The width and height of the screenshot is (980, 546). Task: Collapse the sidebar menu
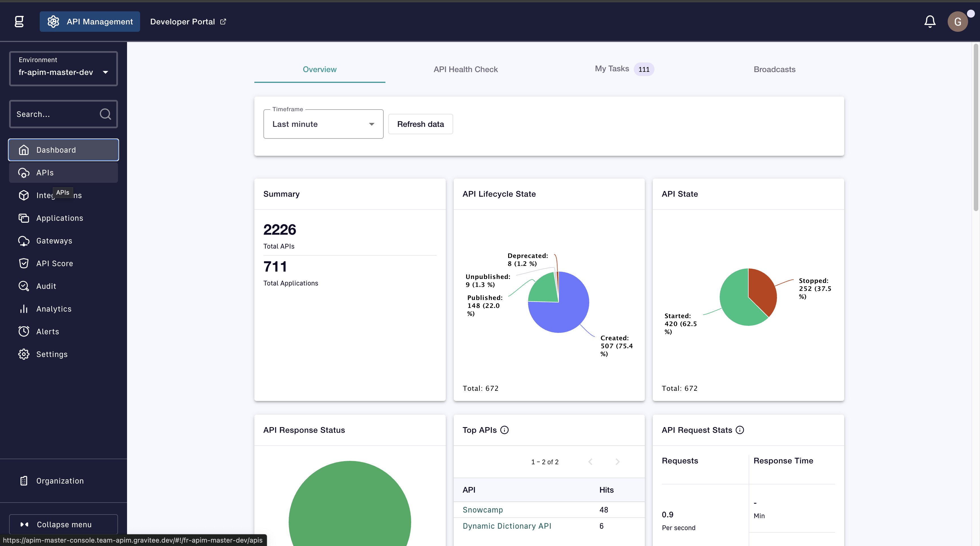point(63,524)
